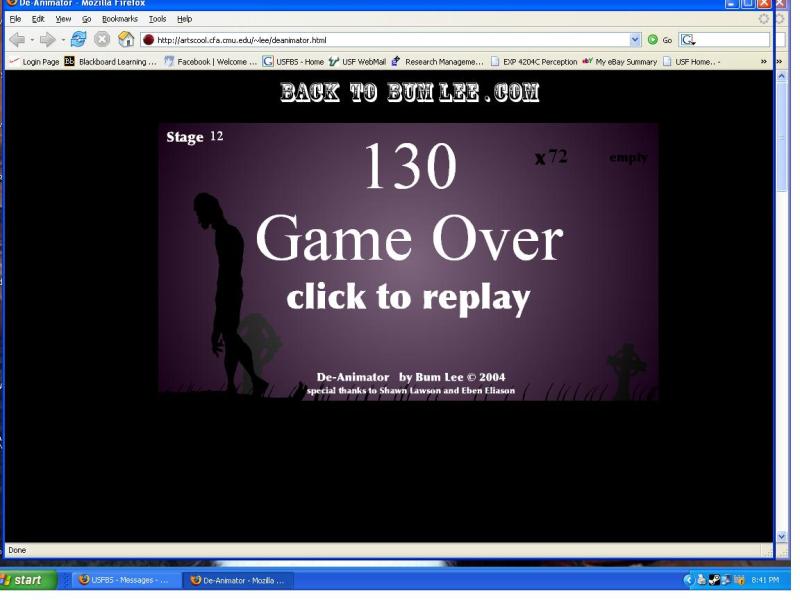
Task: Click the "Game Over" text
Action: click(409, 239)
